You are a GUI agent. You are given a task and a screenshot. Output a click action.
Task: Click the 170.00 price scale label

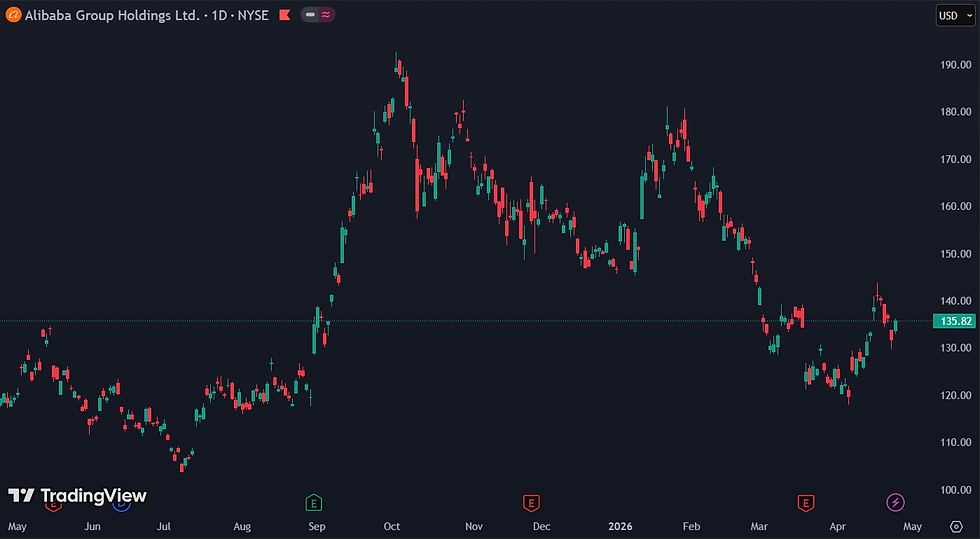[956, 159]
